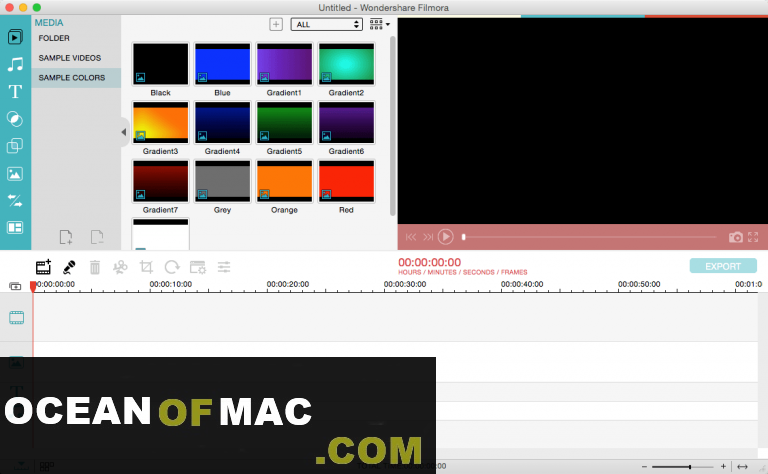The width and height of the screenshot is (768, 474).
Task: Jump to next frame in preview
Action: pos(428,237)
